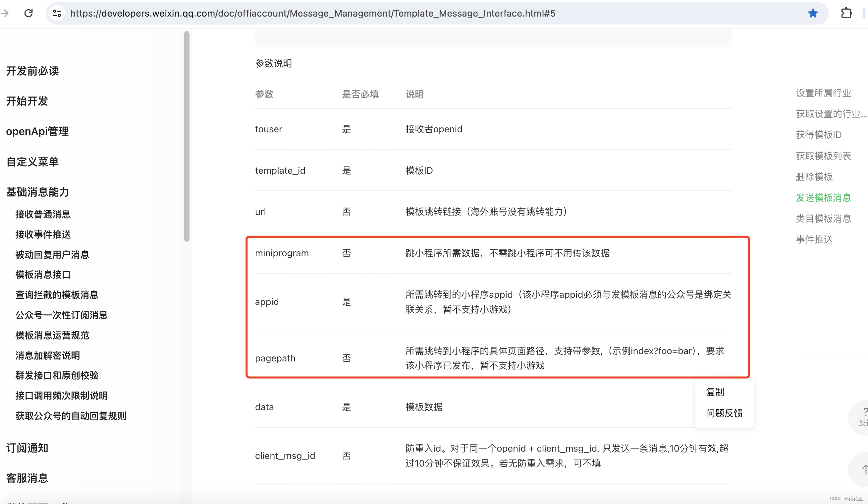Collapse the 基础消息能力 section
The height and width of the screenshot is (504, 868).
(37, 192)
